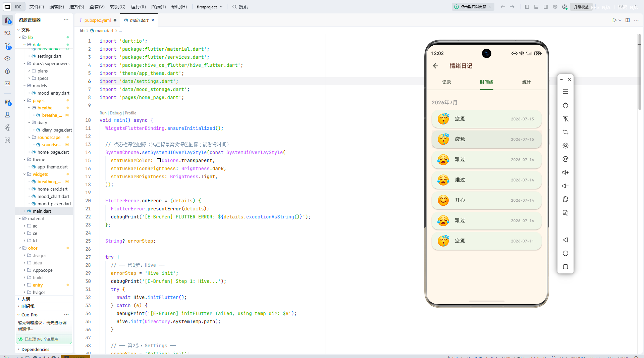Open the run button dropdown arrow
644x358 pixels.
(620, 20)
